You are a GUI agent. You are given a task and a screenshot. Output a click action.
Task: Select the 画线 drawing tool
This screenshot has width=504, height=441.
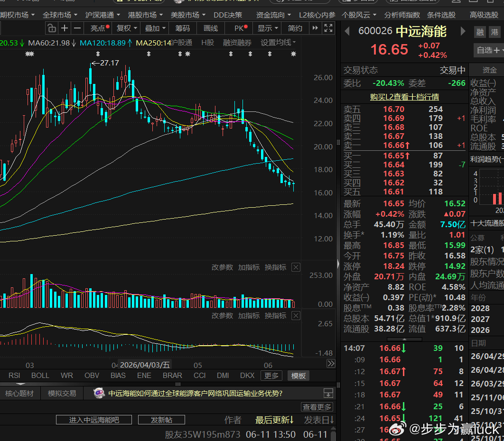(x=211, y=28)
